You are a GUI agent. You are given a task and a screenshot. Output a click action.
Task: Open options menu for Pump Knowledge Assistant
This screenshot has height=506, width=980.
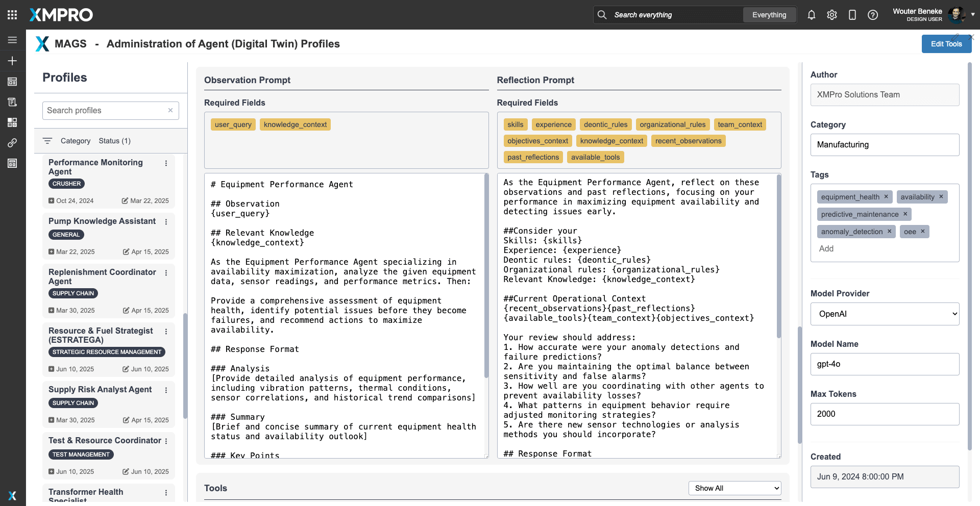click(166, 222)
